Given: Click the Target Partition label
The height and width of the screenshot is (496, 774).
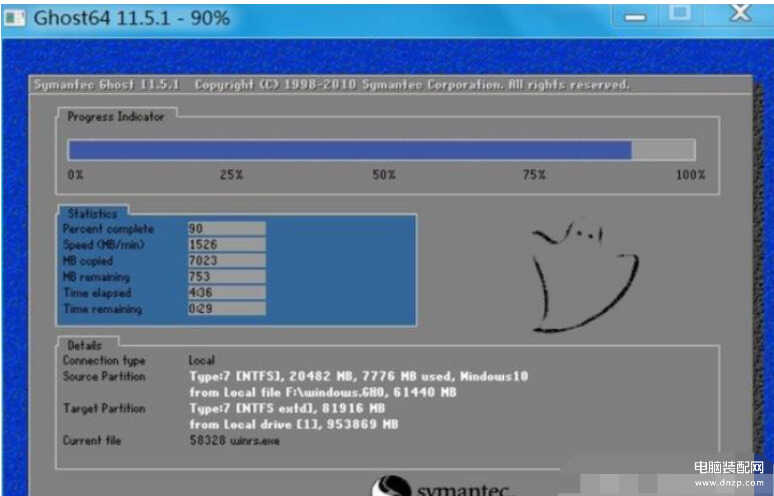Looking at the screenshot, I should point(104,409).
